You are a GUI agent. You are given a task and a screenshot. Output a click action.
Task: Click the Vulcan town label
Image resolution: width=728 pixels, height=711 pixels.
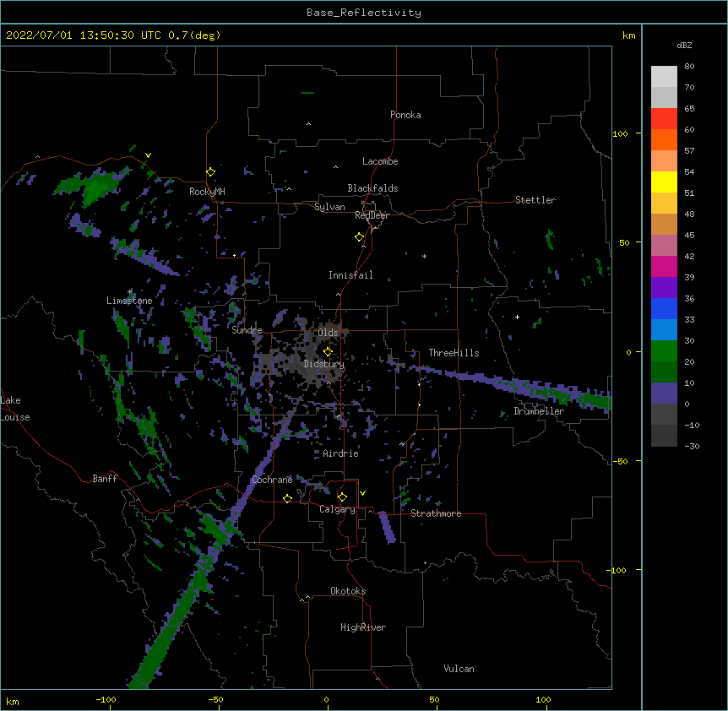click(459, 669)
